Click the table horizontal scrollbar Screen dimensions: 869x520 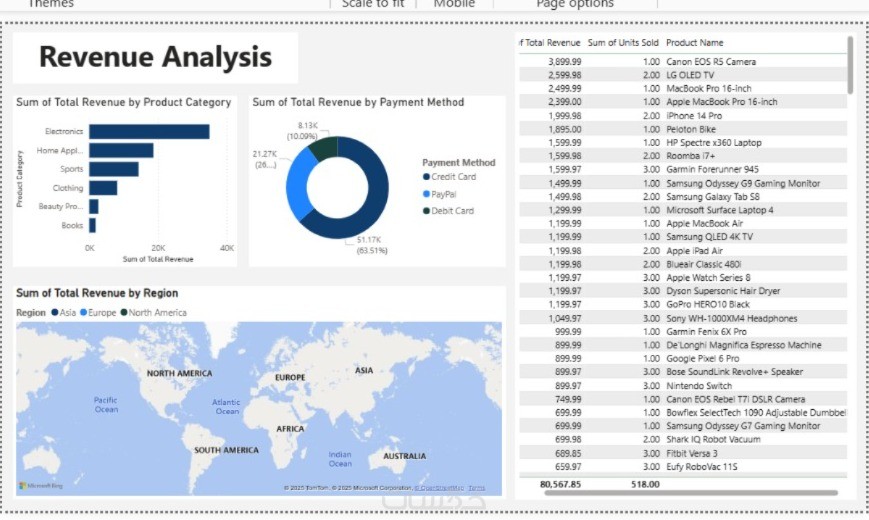point(691,493)
